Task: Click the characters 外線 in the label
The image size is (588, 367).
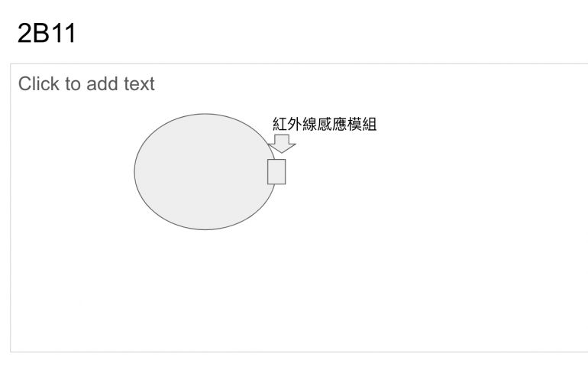Action: point(302,124)
